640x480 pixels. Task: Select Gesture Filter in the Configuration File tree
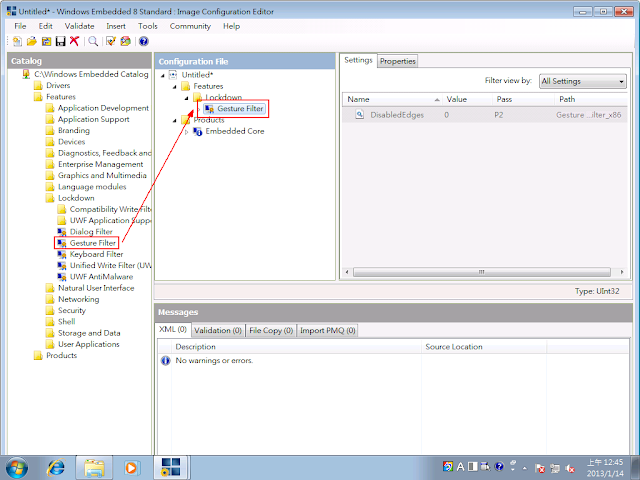click(x=240, y=109)
